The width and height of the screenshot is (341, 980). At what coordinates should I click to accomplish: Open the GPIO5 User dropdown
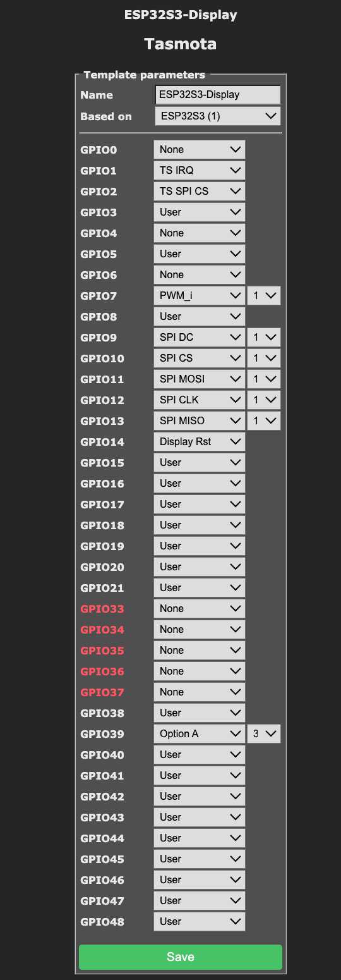click(x=200, y=254)
